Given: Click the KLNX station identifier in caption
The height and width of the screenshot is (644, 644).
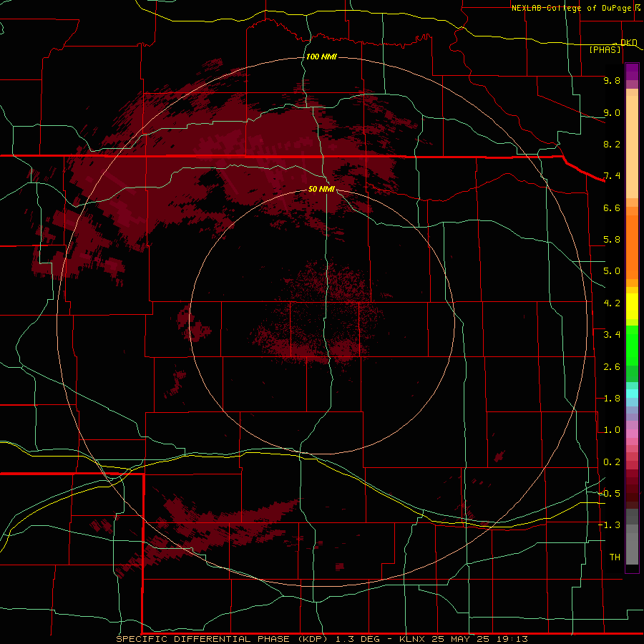Looking at the screenshot, I should pos(413,639).
